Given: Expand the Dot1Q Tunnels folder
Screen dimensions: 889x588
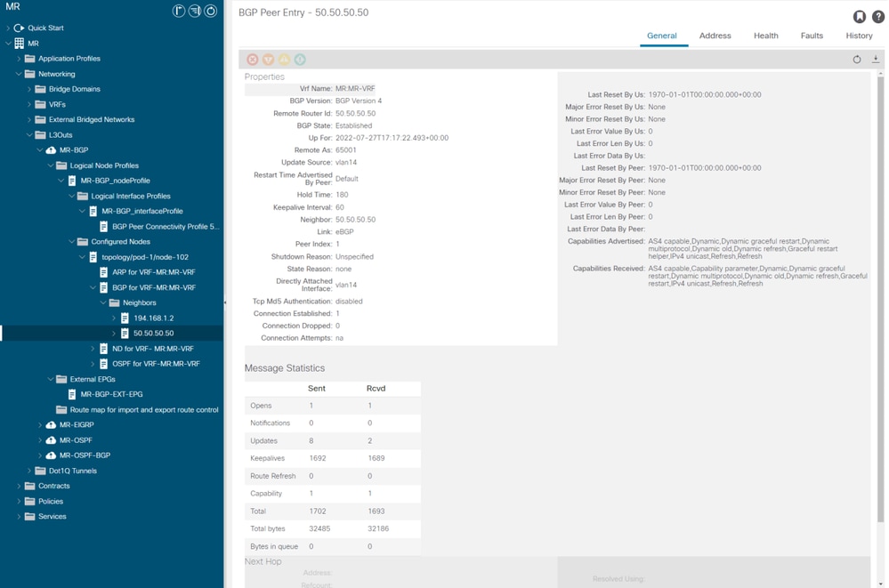Looking at the screenshot, I should coord(29,471).
